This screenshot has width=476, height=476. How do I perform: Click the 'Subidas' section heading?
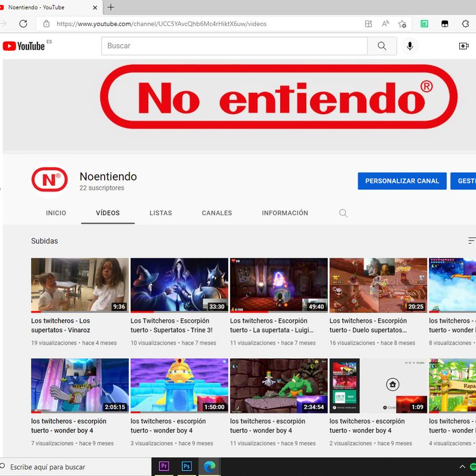click(x=45, y=241)
